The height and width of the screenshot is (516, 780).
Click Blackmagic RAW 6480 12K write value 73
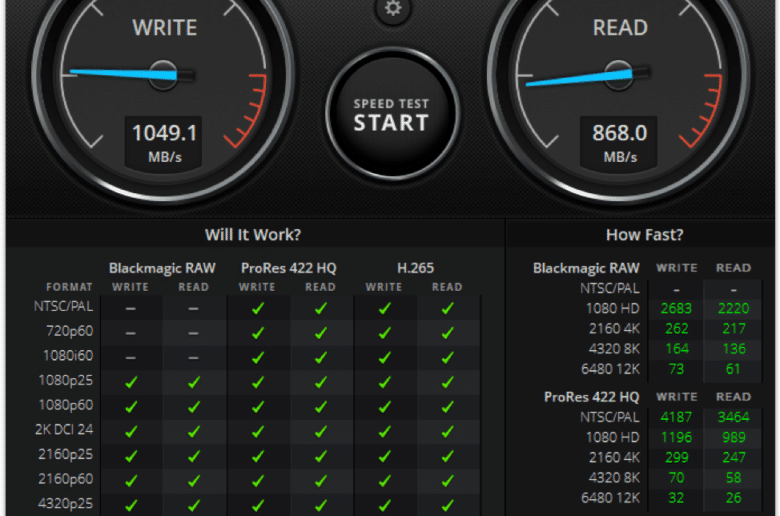tap(676, 369)
